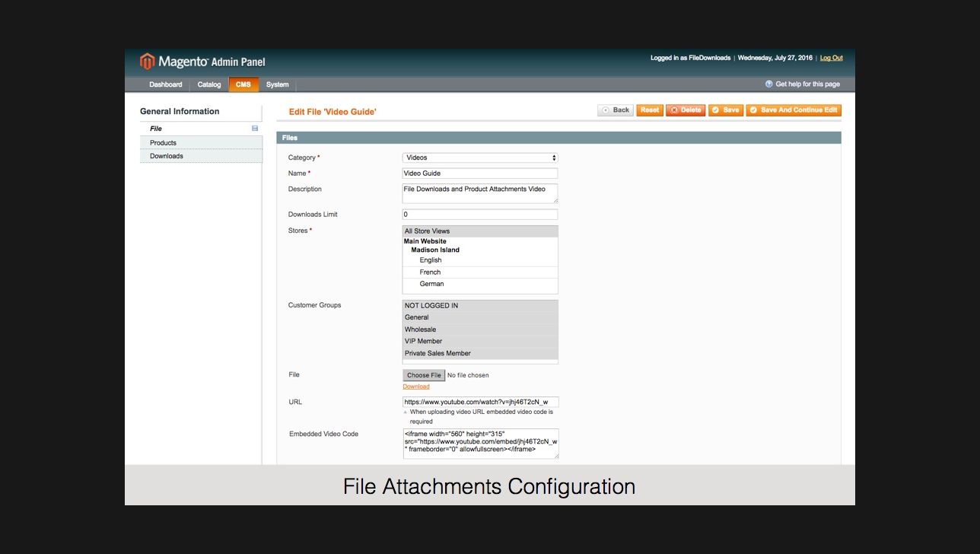Open the Category dropdown showing Videos
Image resolution: width=980 pixels, height=554 pixels.
click(479, 158)
